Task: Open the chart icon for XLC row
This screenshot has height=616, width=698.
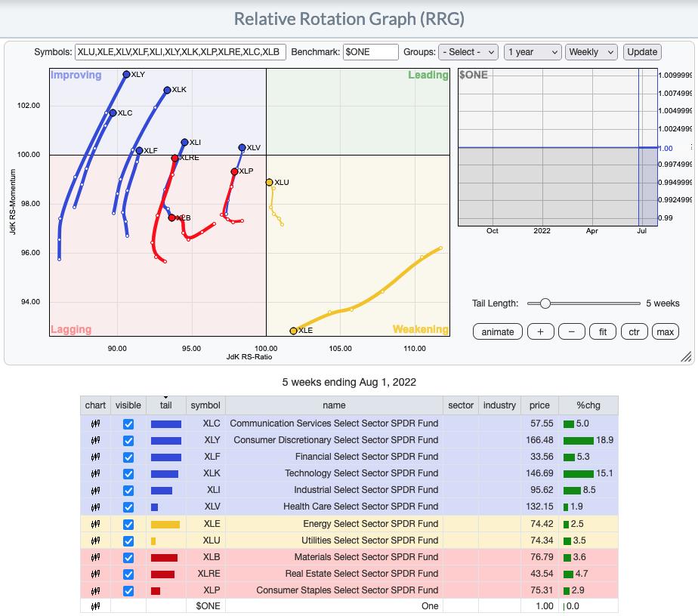Action: click(x=95, y=423)
